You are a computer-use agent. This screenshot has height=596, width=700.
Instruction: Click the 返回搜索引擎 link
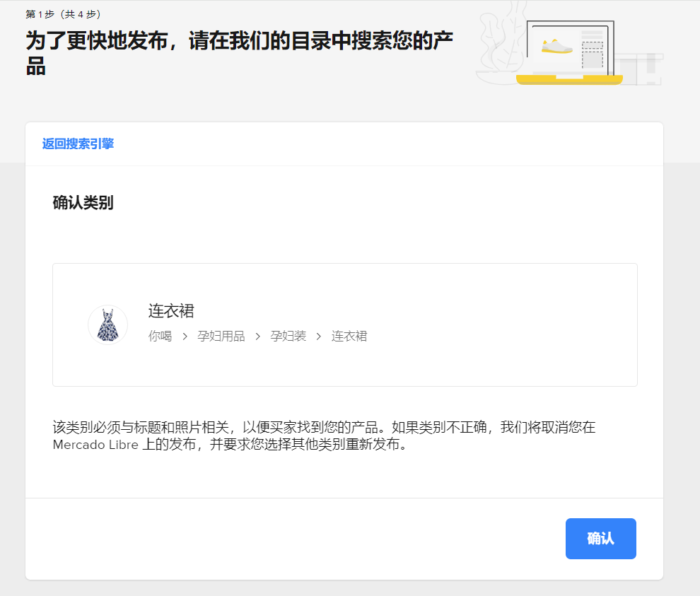pos(78,144)
